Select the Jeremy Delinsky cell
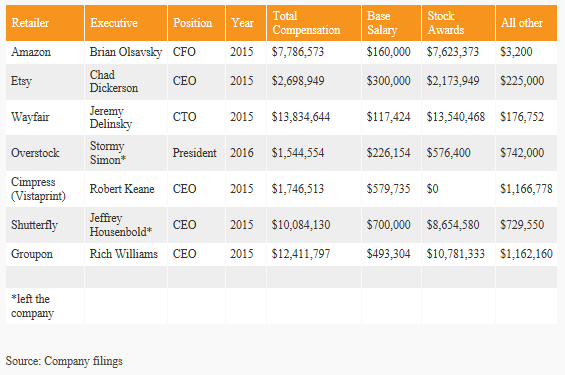 (x=126, y=117)
